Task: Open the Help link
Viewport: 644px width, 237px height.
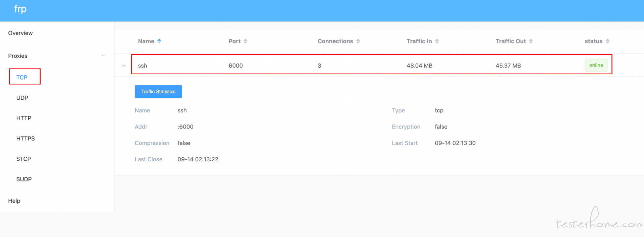Action: click(14, 201)
